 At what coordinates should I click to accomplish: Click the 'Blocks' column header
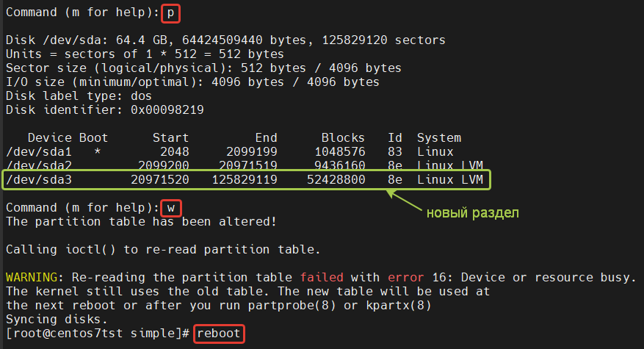343,137
